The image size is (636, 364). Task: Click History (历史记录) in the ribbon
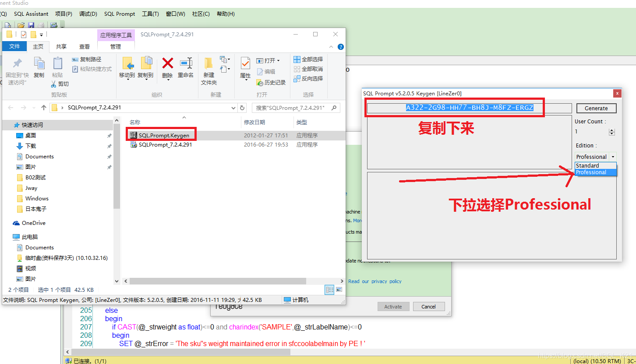[x=271, y=82]
